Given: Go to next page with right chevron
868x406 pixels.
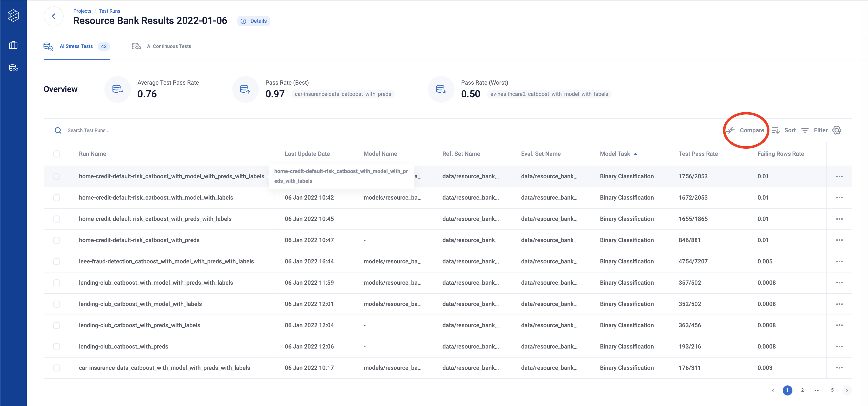Looking at the screenshot, I should (x=847, y=391).
